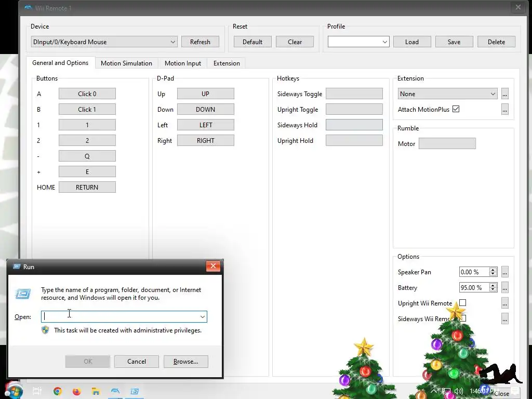Set the Sideways Toggle hotkey binding

click(354, 94)
